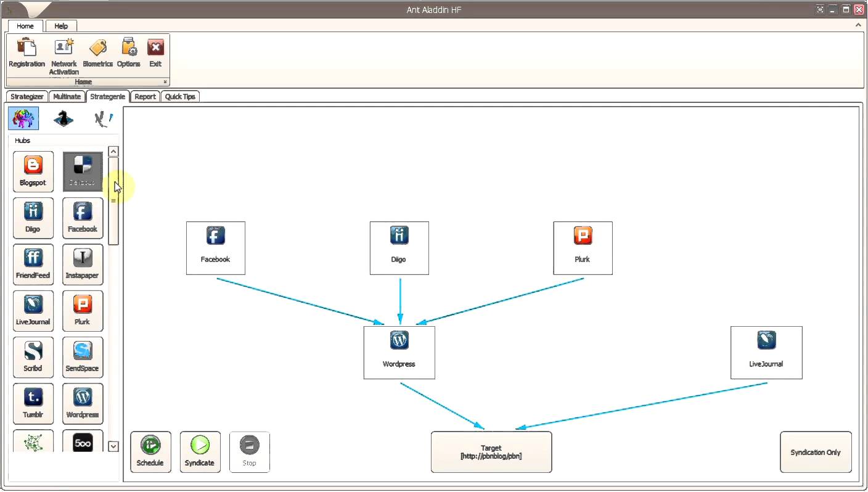Pick the SendSpace hub
This screenshot has width=868, height=492.
pos(83,358)
